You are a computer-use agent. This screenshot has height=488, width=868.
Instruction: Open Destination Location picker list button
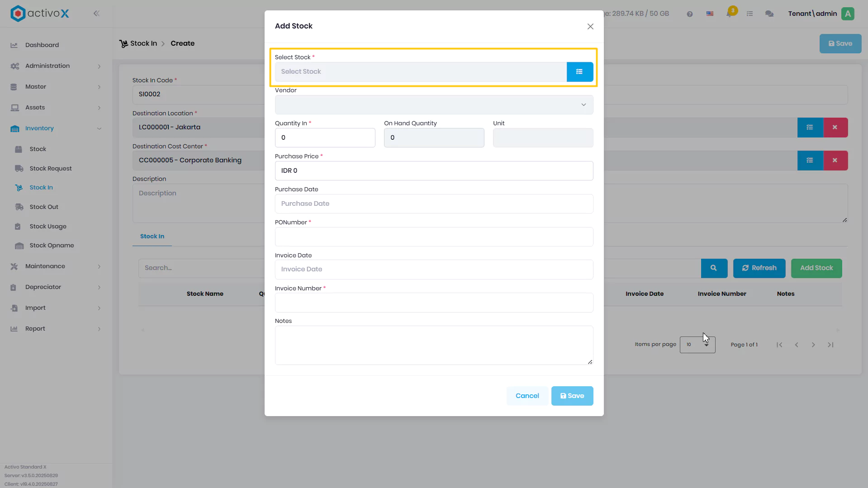tap(810, 128)
